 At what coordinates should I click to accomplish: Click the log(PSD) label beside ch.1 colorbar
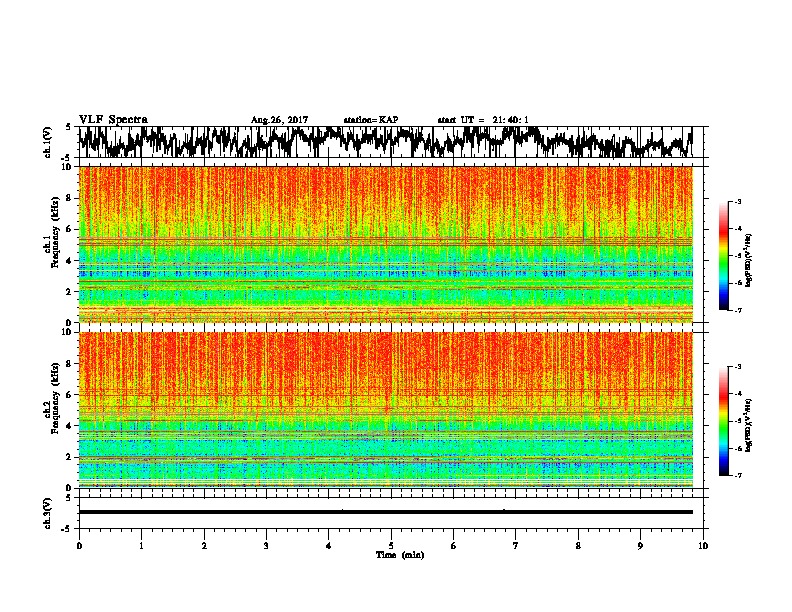click(x=749, y=261)
